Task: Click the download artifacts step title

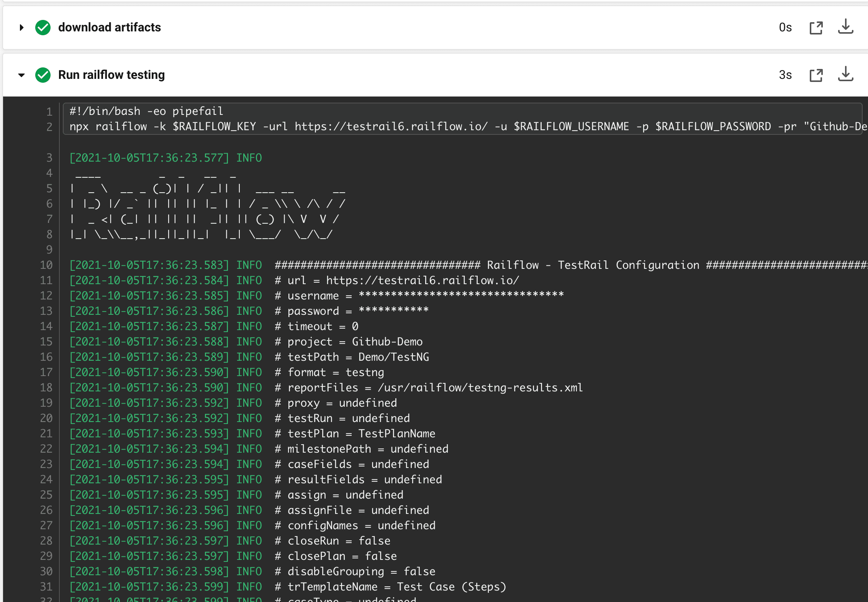Action: [x=110, y=28]
